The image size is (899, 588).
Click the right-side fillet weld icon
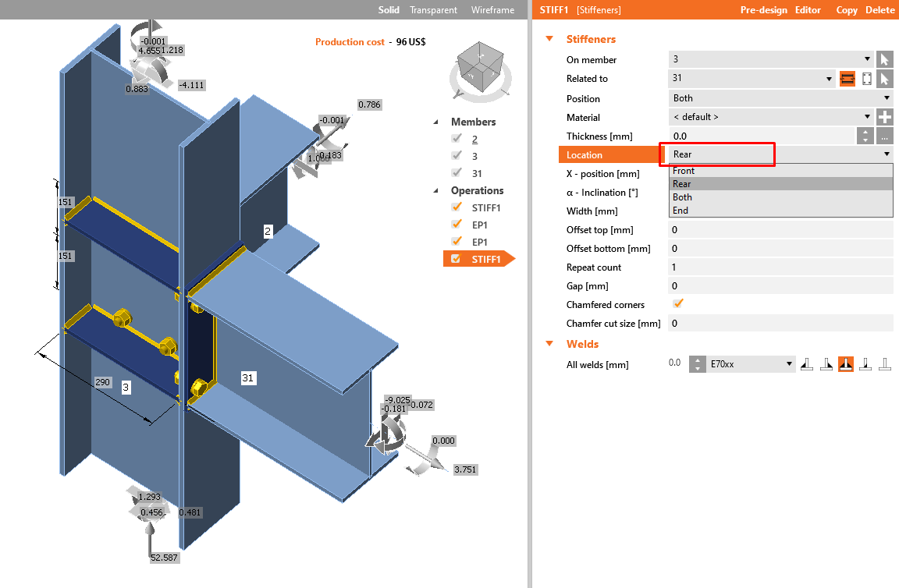click(x=826, y=363)
